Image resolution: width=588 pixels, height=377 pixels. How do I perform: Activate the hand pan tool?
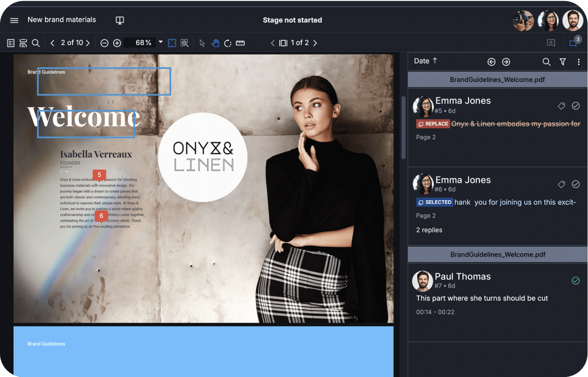pyautogui.click(x=215, y=43)
